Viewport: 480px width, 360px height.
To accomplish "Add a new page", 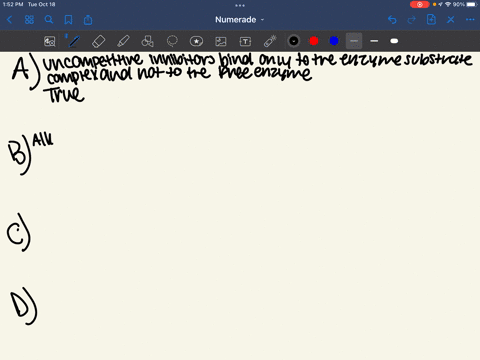I will point(431,20).
